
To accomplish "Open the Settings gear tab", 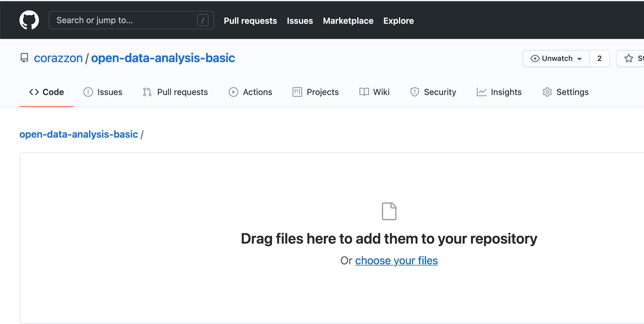I will pos(566,92).
